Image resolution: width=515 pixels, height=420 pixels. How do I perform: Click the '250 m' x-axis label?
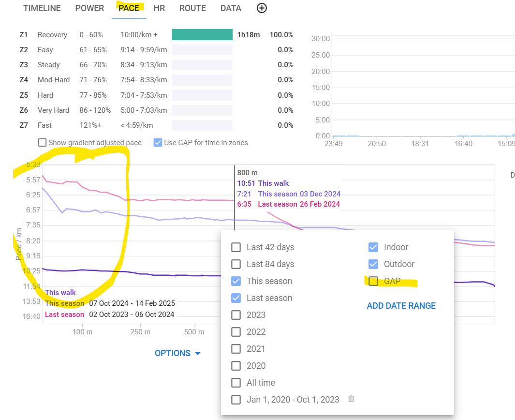tap(140, 332)
